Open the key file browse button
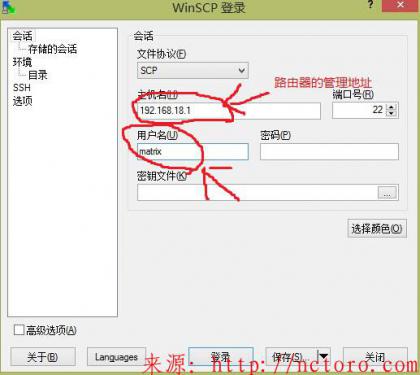This screenshot has width=420, height=375. pos(387,193)
